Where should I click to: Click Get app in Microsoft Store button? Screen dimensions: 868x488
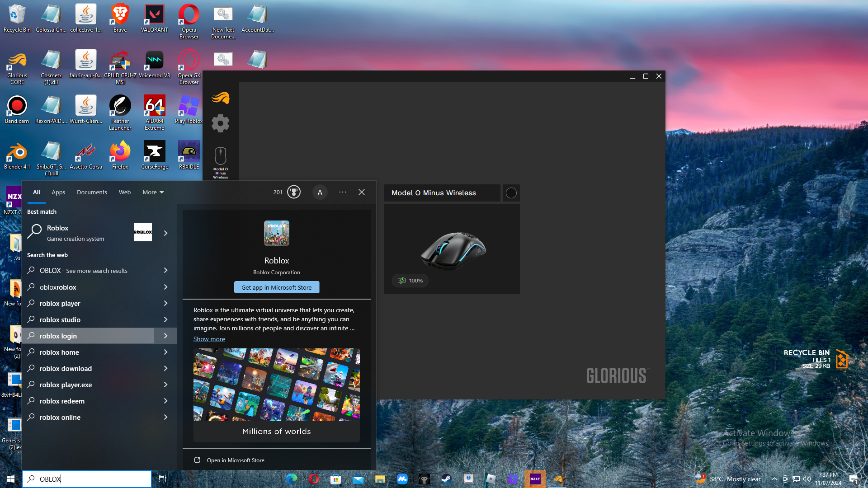pyautogui.click(x=277, y=287)
